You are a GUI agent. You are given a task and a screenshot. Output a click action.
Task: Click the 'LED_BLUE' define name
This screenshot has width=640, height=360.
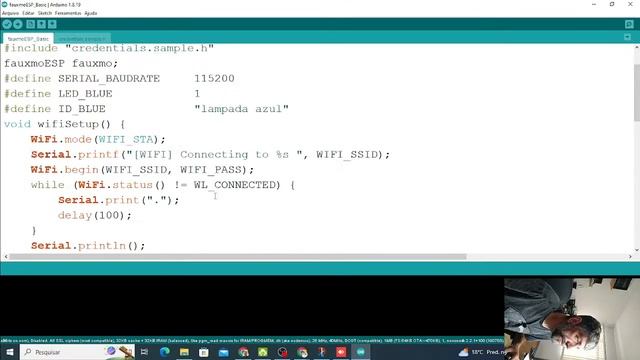85,94
